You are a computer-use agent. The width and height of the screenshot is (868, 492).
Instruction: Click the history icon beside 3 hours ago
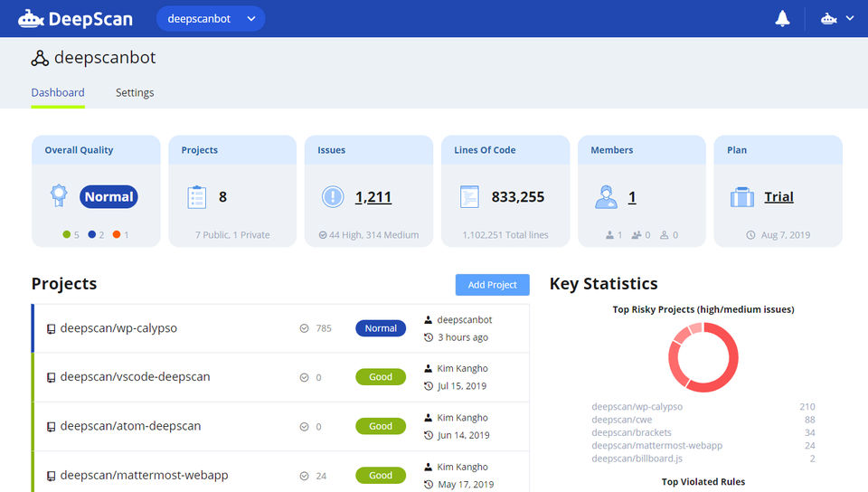pos(429,337)
